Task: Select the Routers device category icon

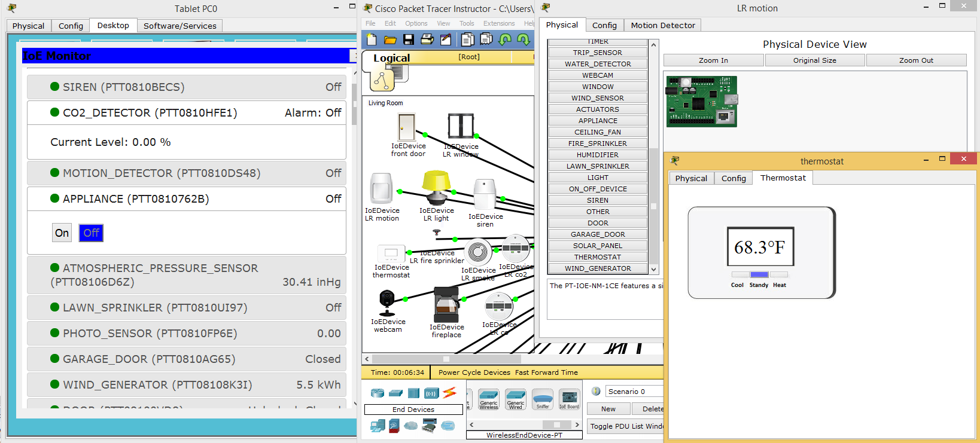Action: 377,393
